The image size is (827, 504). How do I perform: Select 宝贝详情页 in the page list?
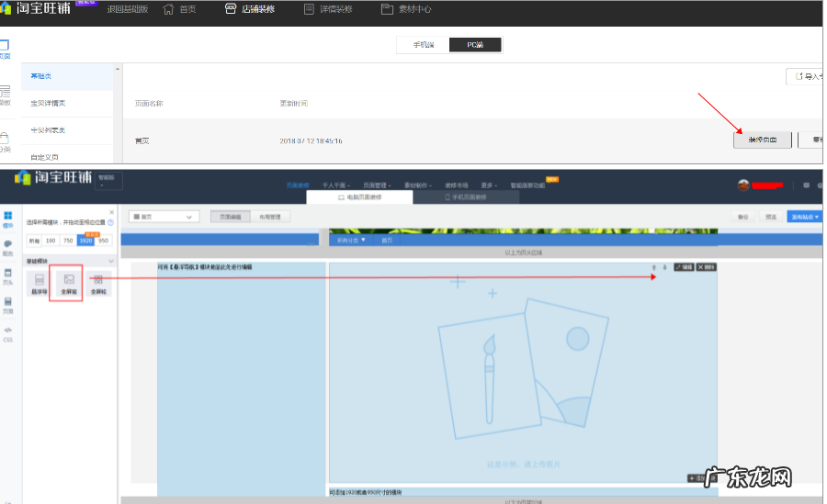coord(48,103)
